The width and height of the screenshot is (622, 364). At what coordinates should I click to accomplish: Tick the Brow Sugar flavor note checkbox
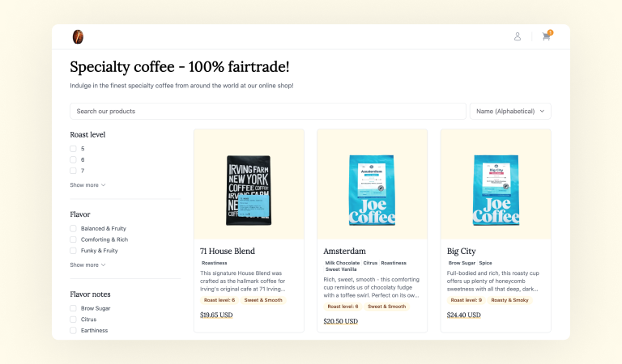(73, 308)
